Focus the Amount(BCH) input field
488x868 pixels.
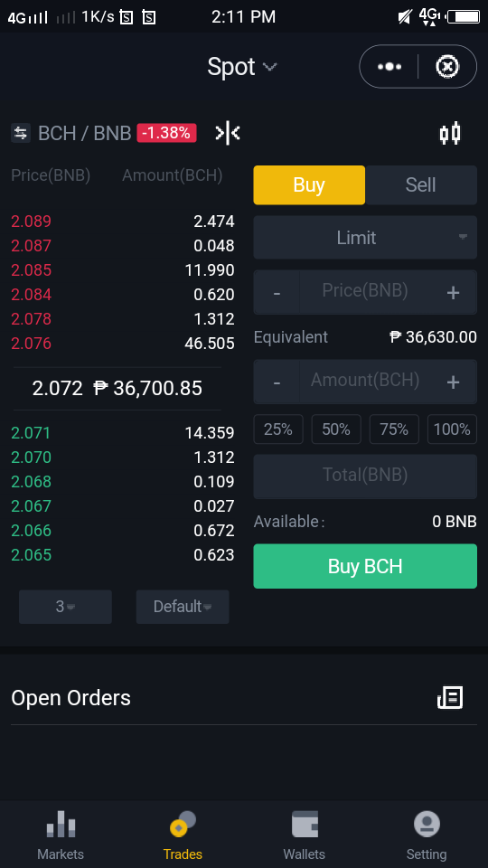click(x=365, y=381)
